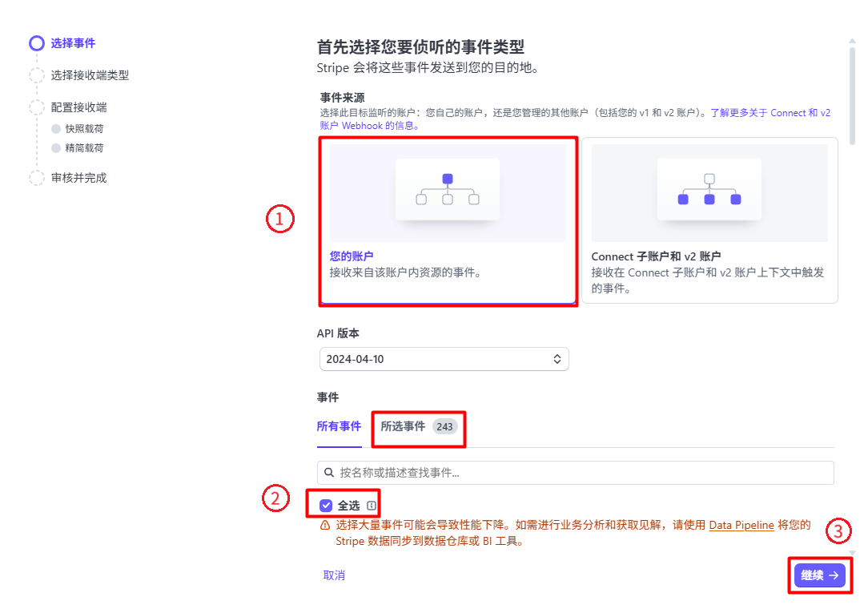Viewport: 868px width, 605px height.
Task: Click the info icon beside 全选
Action: (x=371, y=506)
